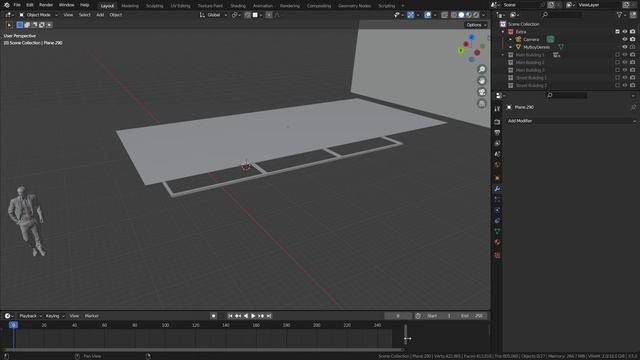Open the viewport Select menu
This screenshot has height=360, width=640.
[84, 15]
